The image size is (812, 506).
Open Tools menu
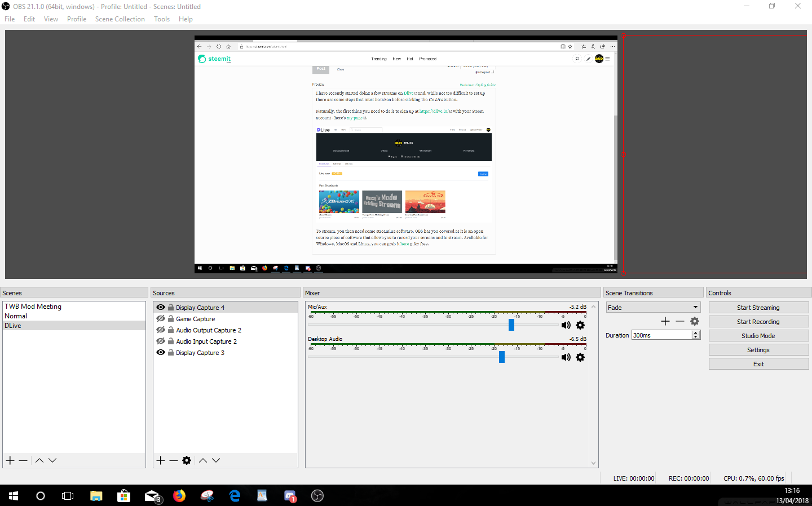[162, 19]
